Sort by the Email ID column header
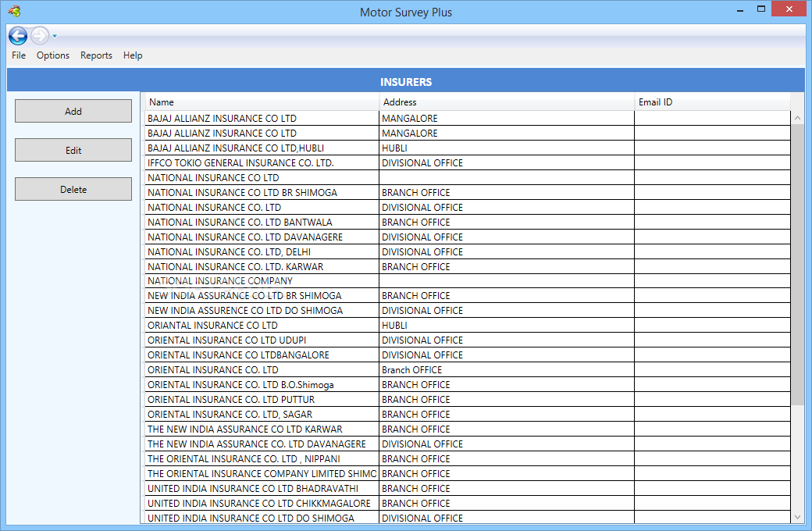The width and height of the screenshot is (812, 531). click(x=713, y=102)
